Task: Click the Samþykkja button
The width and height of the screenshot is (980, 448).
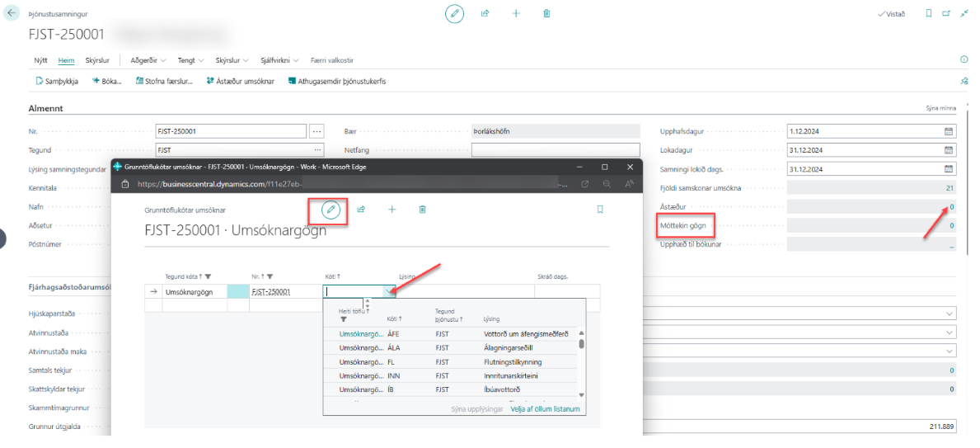Action: coord(57,82)
